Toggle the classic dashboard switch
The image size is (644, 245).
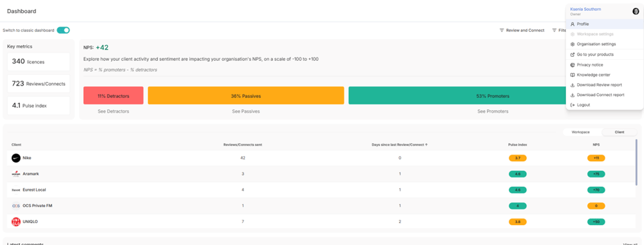[x=63, y=30]
